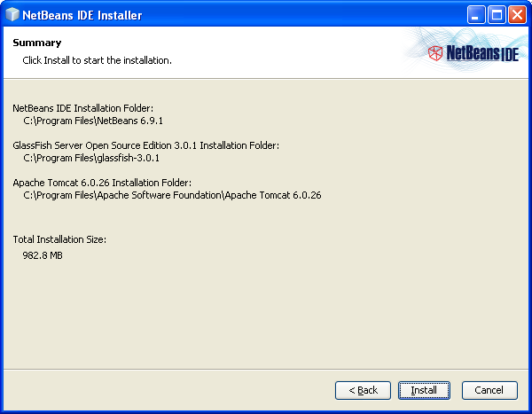Viewport: 532px width, 414px height.
Task: Click the GlassFish Server Installation Folder label
Action: [x=146, y=145]
